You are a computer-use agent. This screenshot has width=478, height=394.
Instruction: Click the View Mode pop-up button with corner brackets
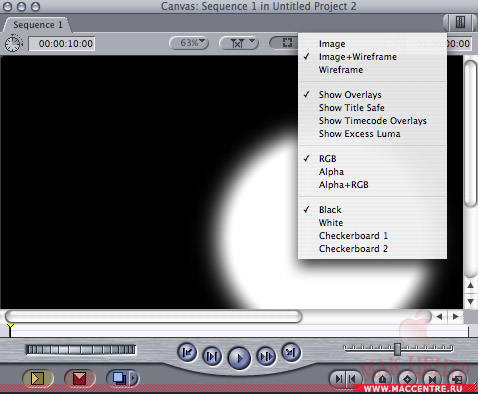(x=284, y=43)
